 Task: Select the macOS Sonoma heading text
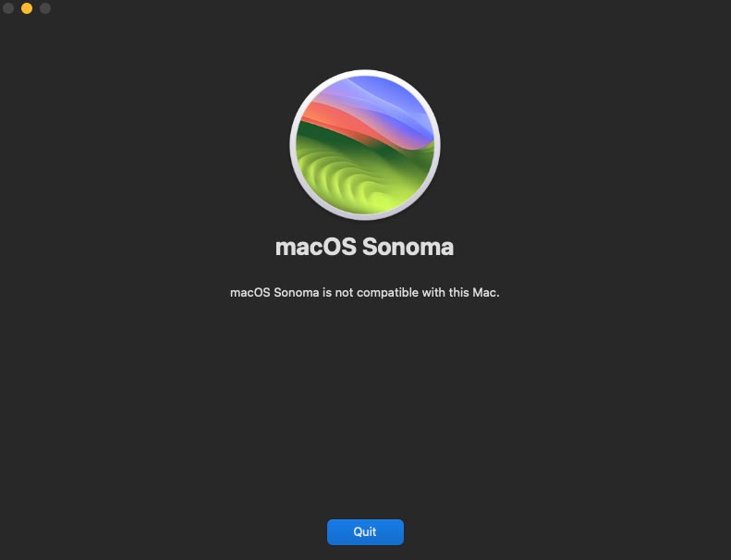tap(364, 247)
